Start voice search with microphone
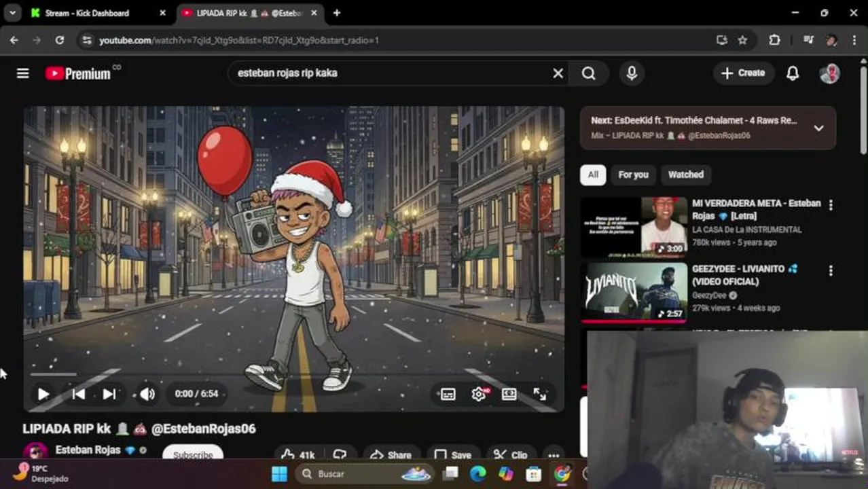Screen dimensions: 868x489 pos(632,73)
